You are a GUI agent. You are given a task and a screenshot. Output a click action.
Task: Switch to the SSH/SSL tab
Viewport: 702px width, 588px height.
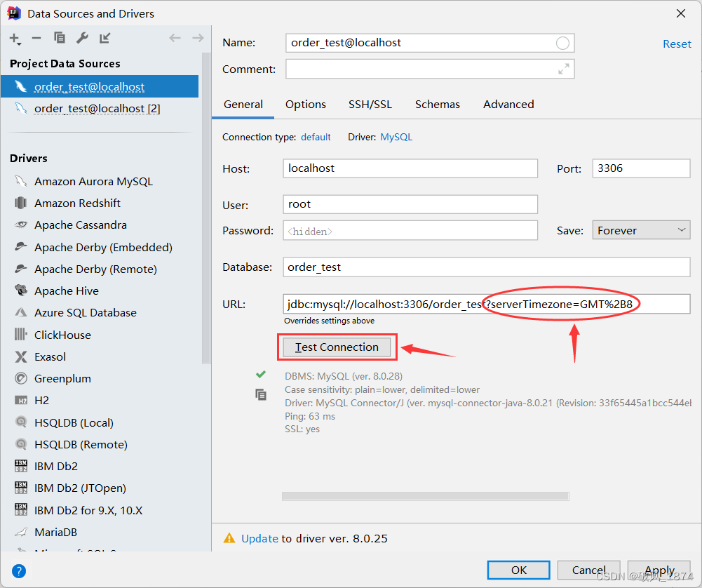370,104
